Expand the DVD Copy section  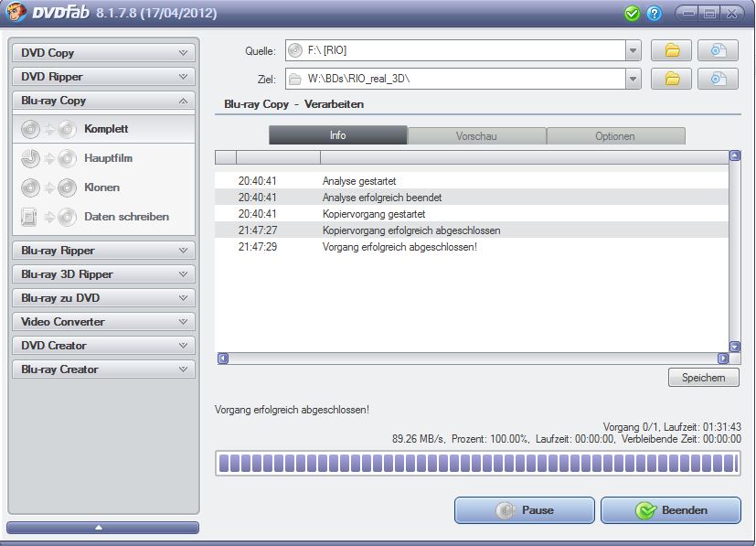pos(103,52)
